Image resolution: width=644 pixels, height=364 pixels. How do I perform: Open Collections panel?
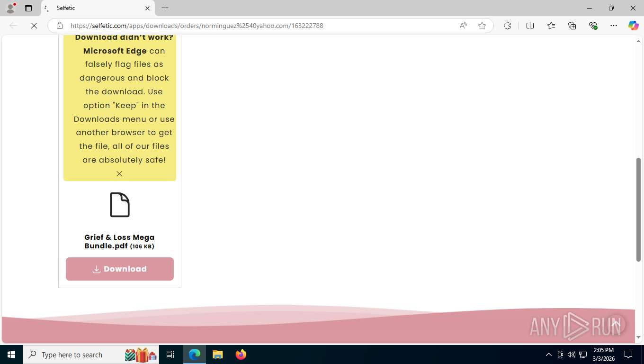point(572,26)
